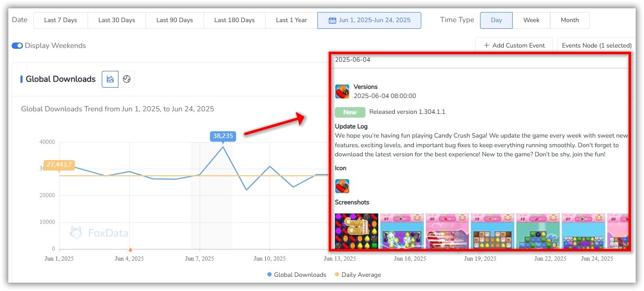
Task: Click the "Released version 1.304.1.1" text
Action: click(x=407, y=112)
